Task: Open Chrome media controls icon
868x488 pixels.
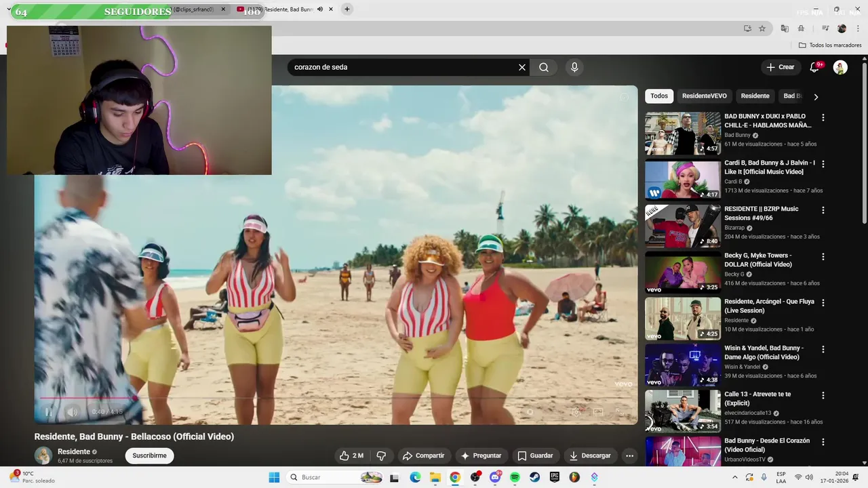Action: pos(825,28)
